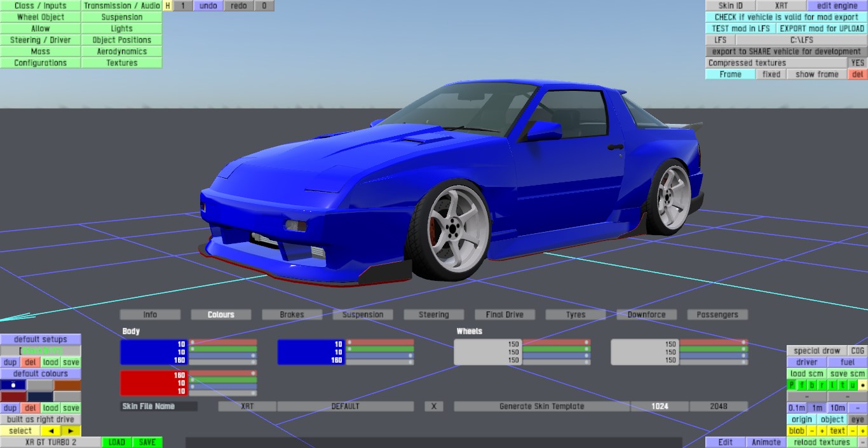Select the navy default colour swatch

coord(40,397)
